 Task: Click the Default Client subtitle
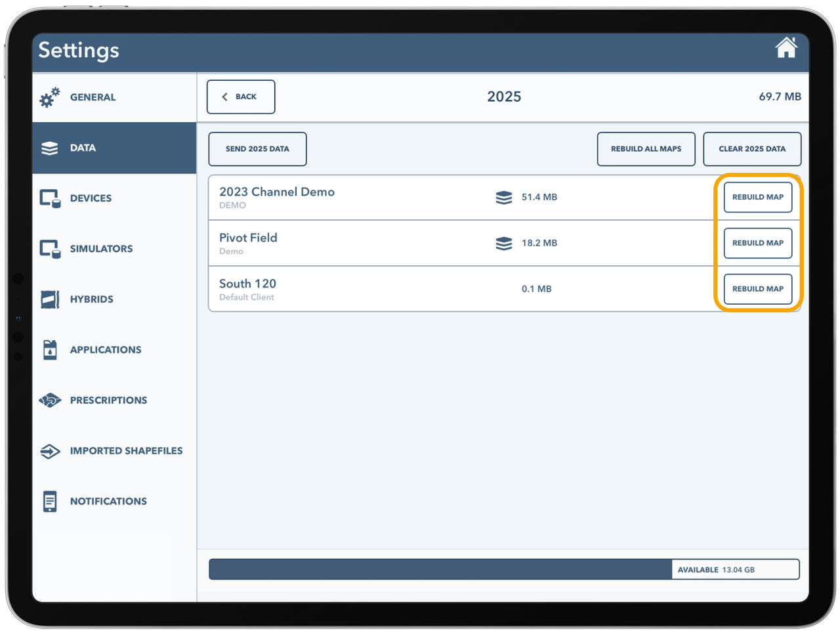(x=247, y=297)
